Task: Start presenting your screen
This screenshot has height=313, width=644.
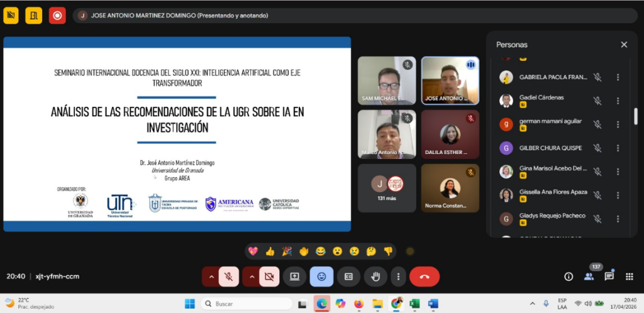Action: point(294,277)
